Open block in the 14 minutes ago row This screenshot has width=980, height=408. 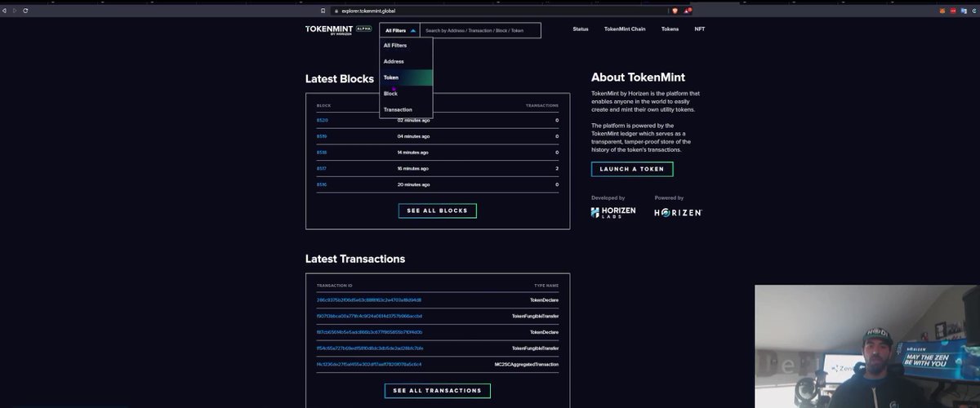pos(322,153)
